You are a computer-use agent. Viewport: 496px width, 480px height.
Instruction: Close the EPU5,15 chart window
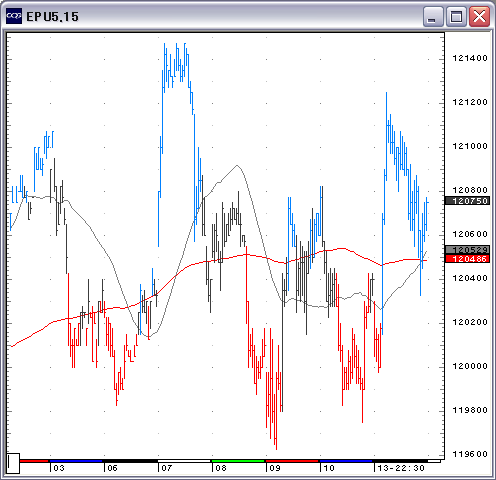pyautogui.click(x=479, y=16)
